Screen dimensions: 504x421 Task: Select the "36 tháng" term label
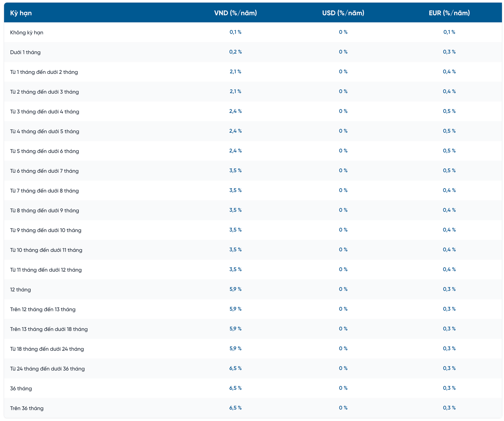tap(21, 388)
